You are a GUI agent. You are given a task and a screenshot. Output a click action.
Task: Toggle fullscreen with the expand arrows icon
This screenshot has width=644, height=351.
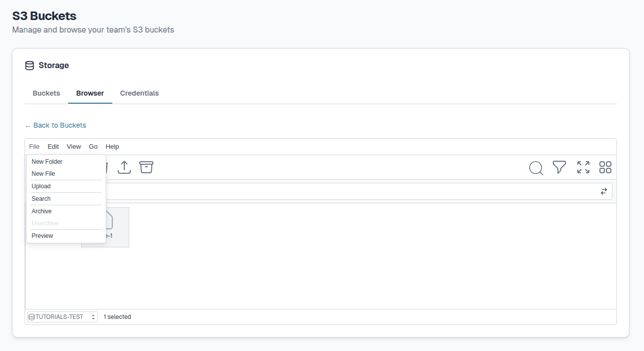(x=583, y=167)
